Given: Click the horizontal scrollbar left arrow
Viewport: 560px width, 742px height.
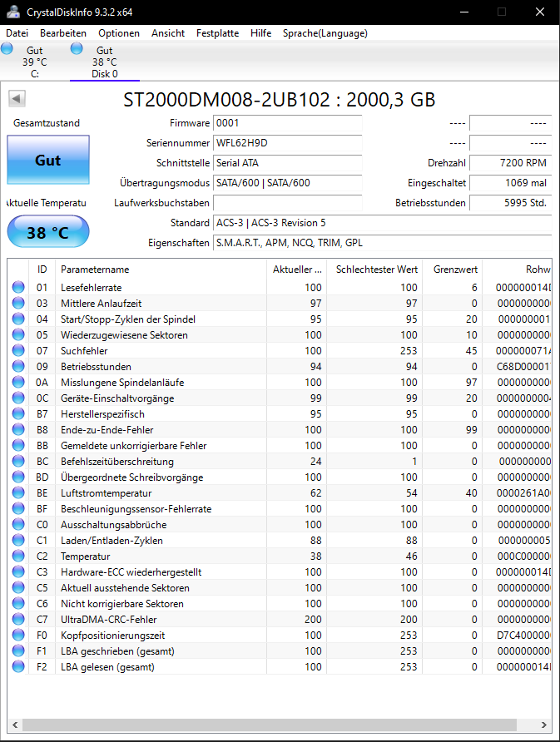Looking at the screenshot, I should pos(15,725).
